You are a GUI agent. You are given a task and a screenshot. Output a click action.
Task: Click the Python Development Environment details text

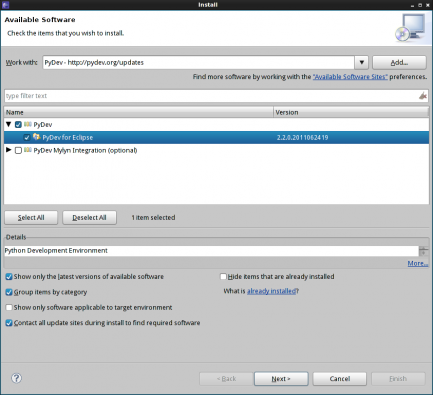[x=56, y=250]
